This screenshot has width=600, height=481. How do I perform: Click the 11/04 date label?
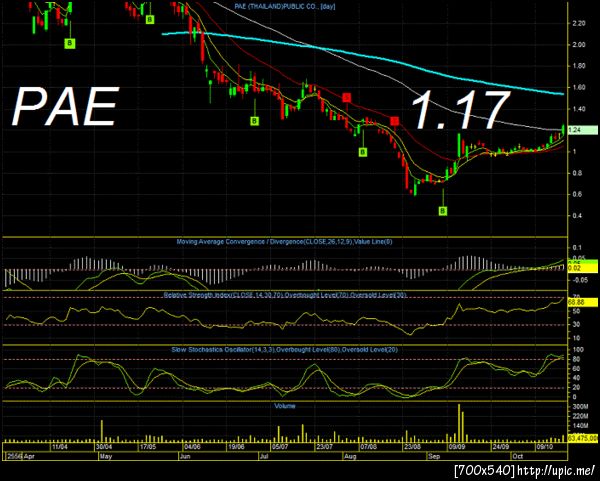pyautogui.click(x=60, y=447)
